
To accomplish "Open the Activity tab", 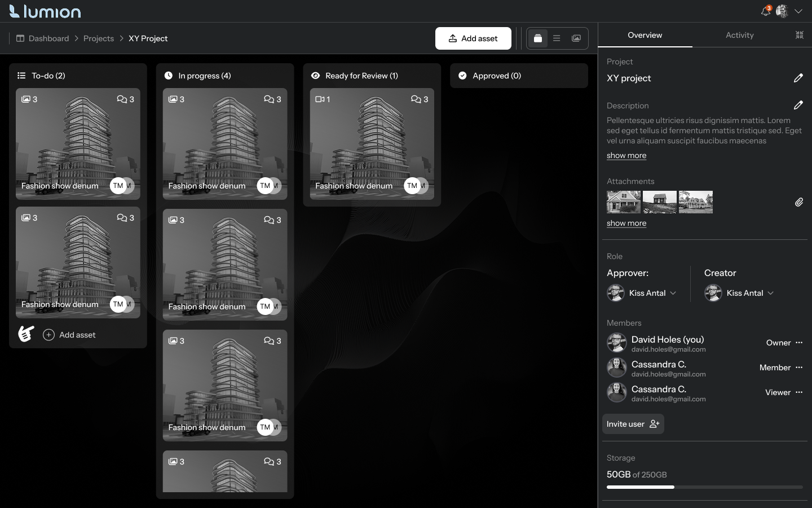I will click(740, 35).
